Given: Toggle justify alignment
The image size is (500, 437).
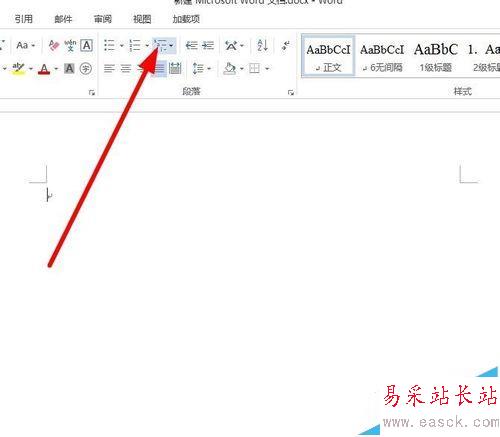Looking at the screenshot, I should coord(159,69).
